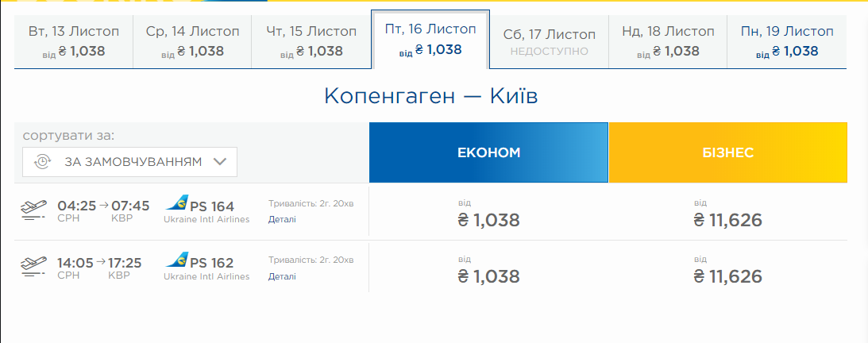This screenshot has width=868, height=343.
Task: Click the yellow БІЗНЕС class header
Action: (x=727, y=152)
